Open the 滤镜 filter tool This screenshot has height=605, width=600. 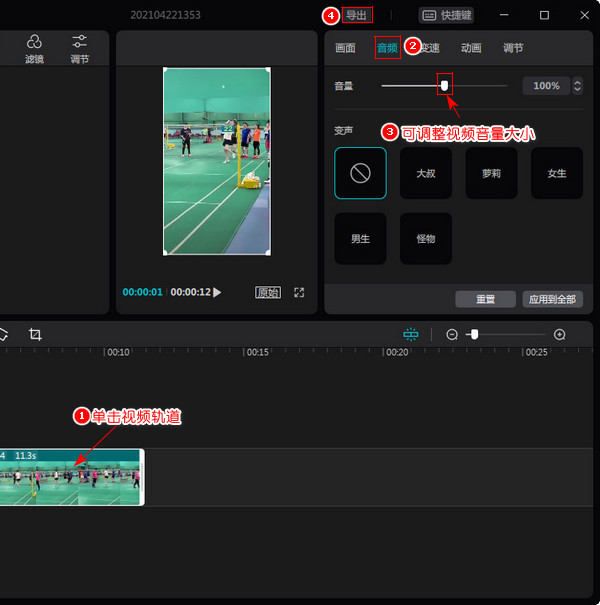[x=34, y=49]
